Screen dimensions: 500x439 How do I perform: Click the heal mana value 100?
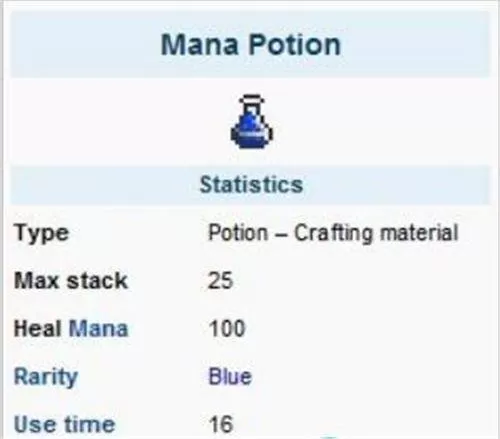coord(227,328)
